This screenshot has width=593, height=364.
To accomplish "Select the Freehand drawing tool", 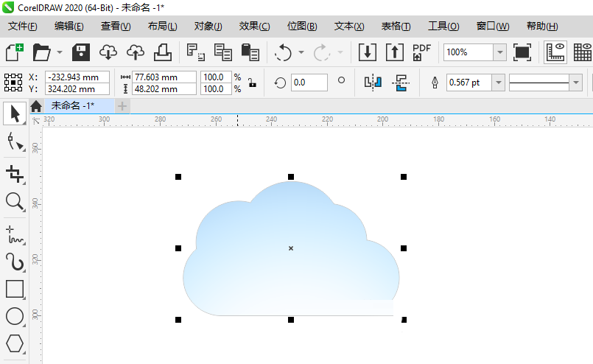I will pos(15,235).
